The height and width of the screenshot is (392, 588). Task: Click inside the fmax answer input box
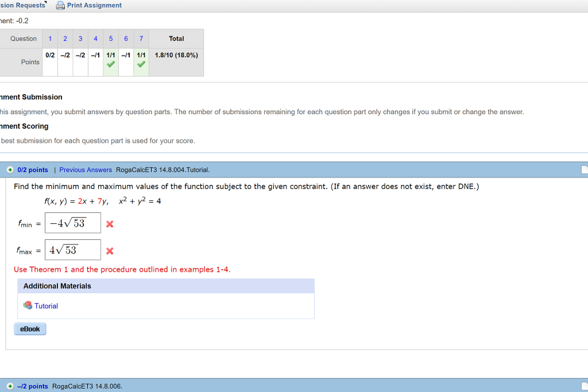pyautogui.click(x=72, y=249)
